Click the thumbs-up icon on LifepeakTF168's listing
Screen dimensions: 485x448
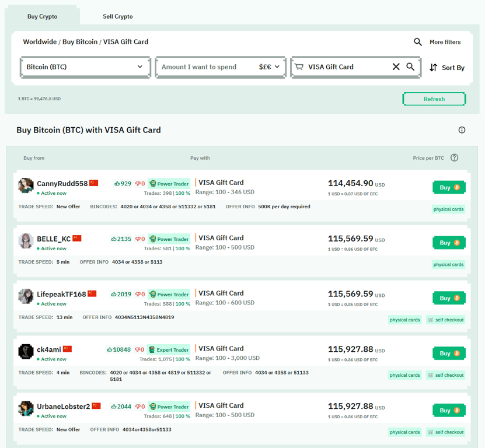[115, 294]
